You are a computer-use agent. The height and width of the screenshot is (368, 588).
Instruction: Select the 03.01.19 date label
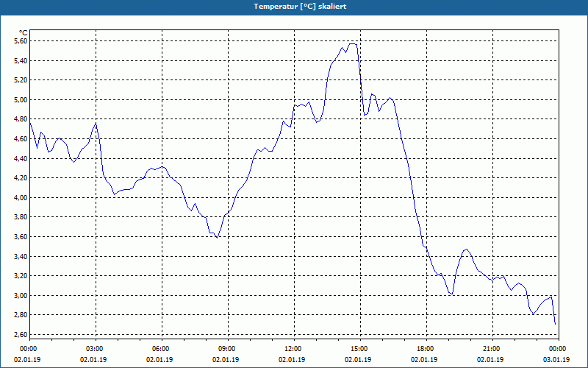(x=556, y=359)
